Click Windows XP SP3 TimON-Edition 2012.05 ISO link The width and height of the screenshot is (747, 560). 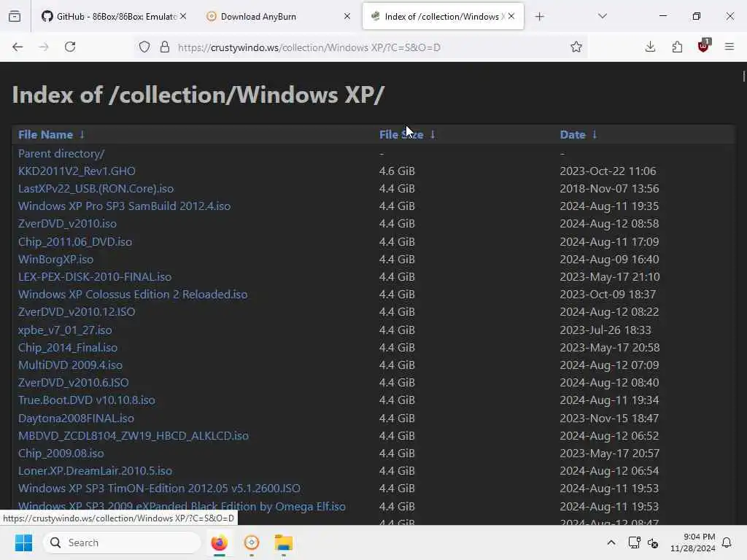pyautogui.click(x=159, y=488)
